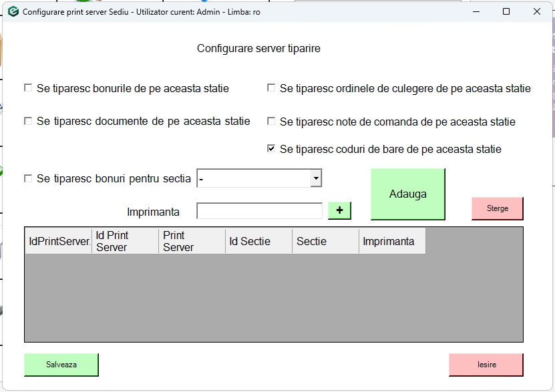The image size is (555, 392).
Task: Open the sectia dropdown arrow
Action: click(316, 178)
